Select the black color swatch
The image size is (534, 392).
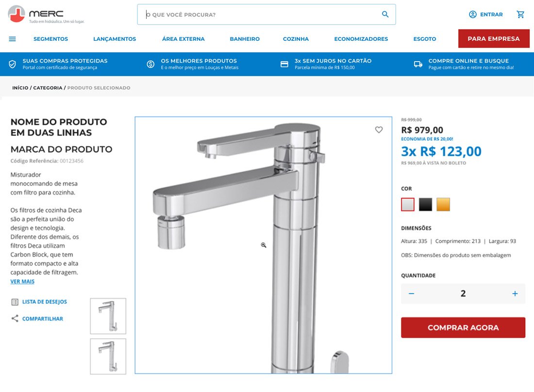425,205
